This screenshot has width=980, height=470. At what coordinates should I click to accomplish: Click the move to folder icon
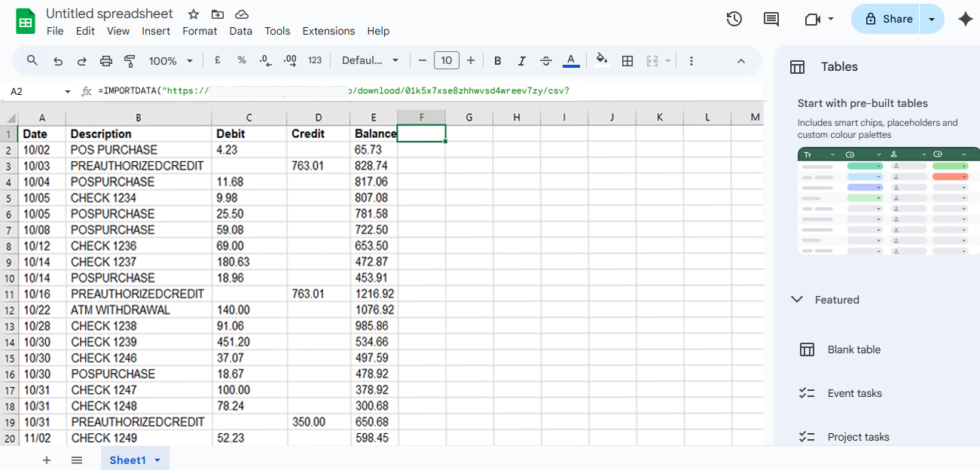point(218,14)
